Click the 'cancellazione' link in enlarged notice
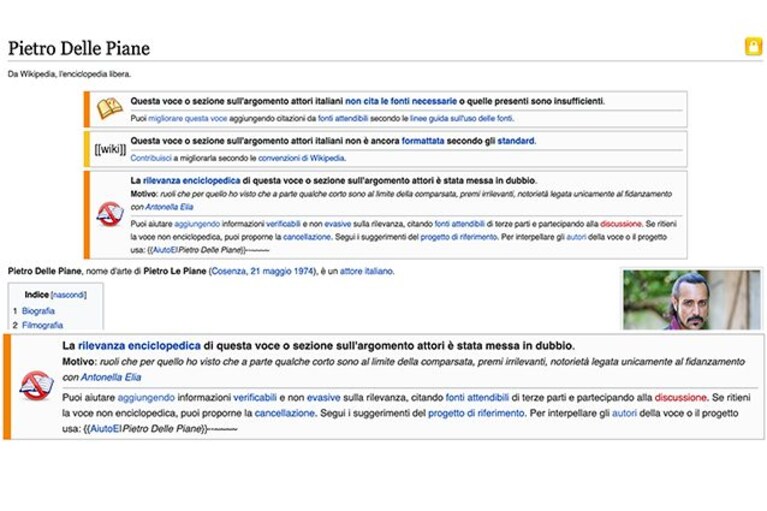This screenshot has height=511, width=767. point(285,413)
